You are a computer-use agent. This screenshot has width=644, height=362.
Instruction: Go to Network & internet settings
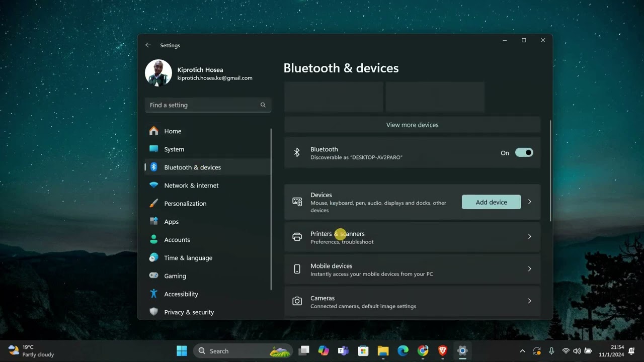208,186
